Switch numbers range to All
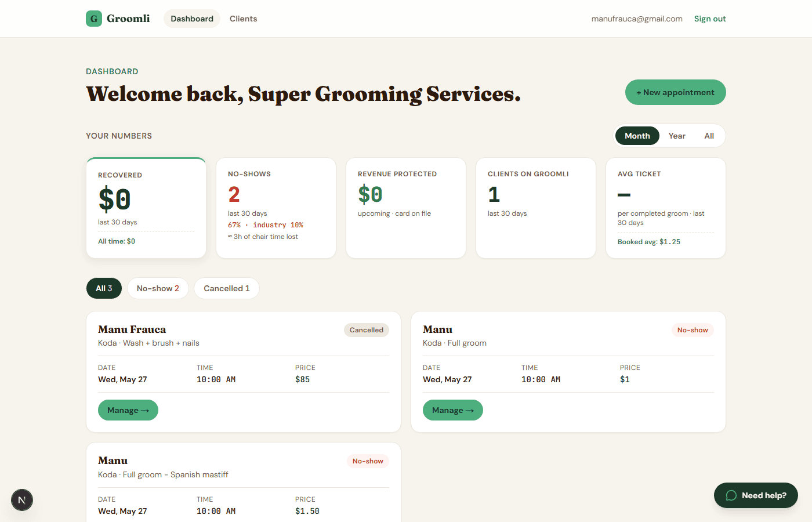Image resolution: width=812 pixels, height=522 pixels. point(709,136)
